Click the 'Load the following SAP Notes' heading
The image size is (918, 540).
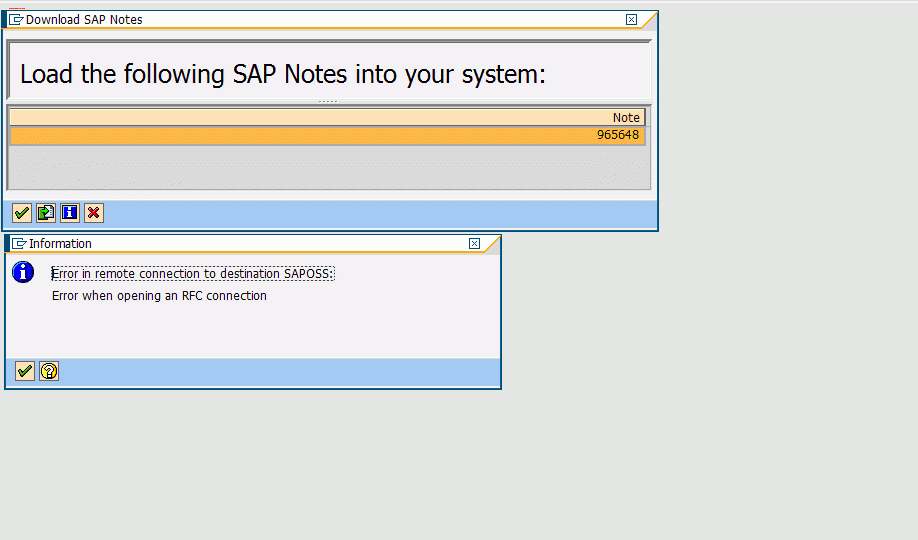(x=283, y=74)
